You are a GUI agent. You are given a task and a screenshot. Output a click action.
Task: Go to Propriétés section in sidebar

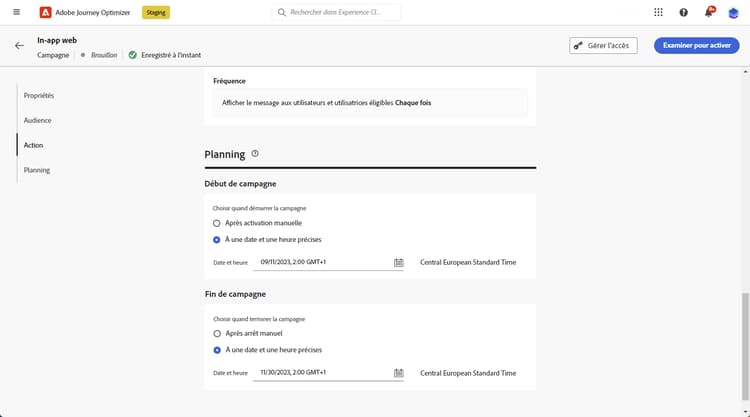point(39,96)
